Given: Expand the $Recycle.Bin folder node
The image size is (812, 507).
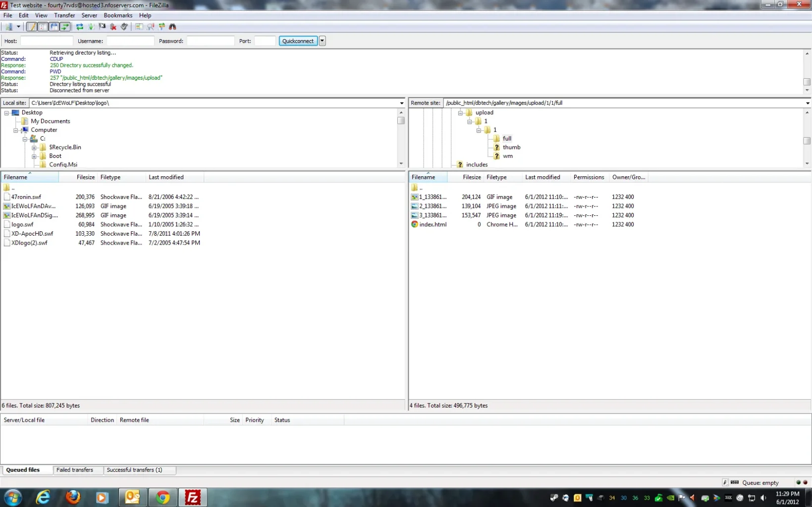Looking at the screenshot, I should pyautogui.click(x=34, y=148).
